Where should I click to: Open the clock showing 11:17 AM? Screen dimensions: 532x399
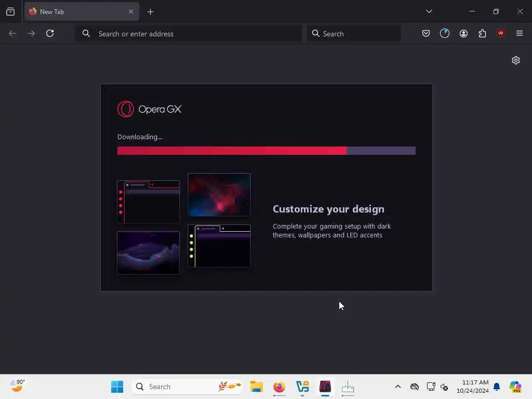coord(472,387)
